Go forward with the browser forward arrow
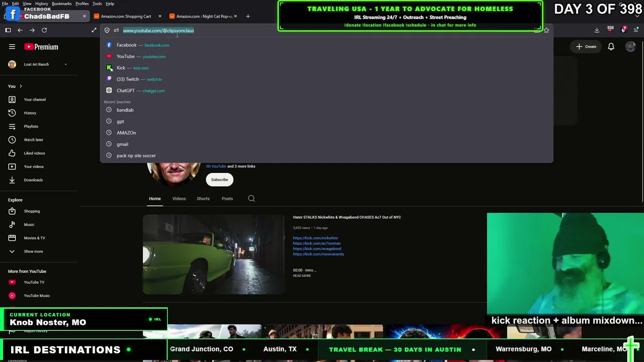 [x=32, y=30]
